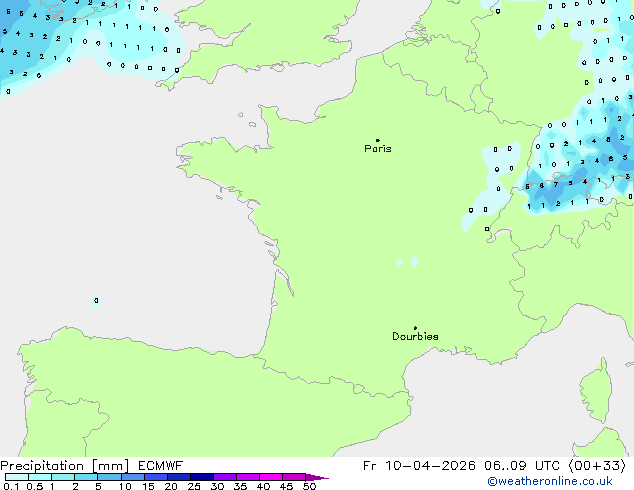This screenshot has height=490, width=634.
Task: Click the legend swatch between 20 and 25
Action: pos(178,477)
